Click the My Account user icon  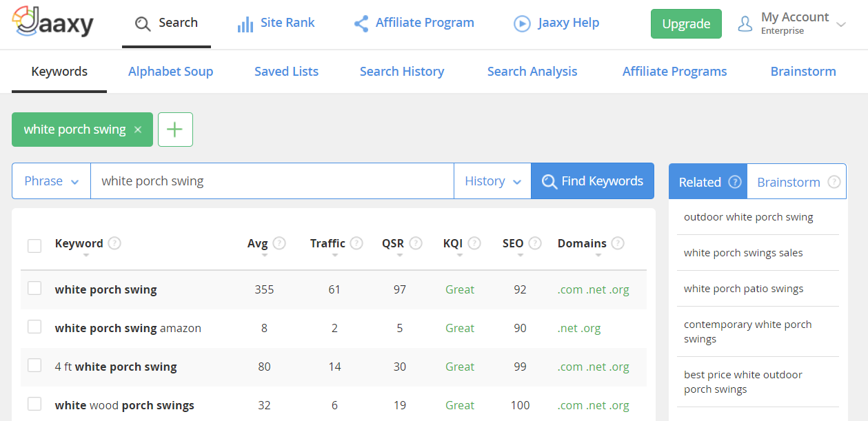745,24
